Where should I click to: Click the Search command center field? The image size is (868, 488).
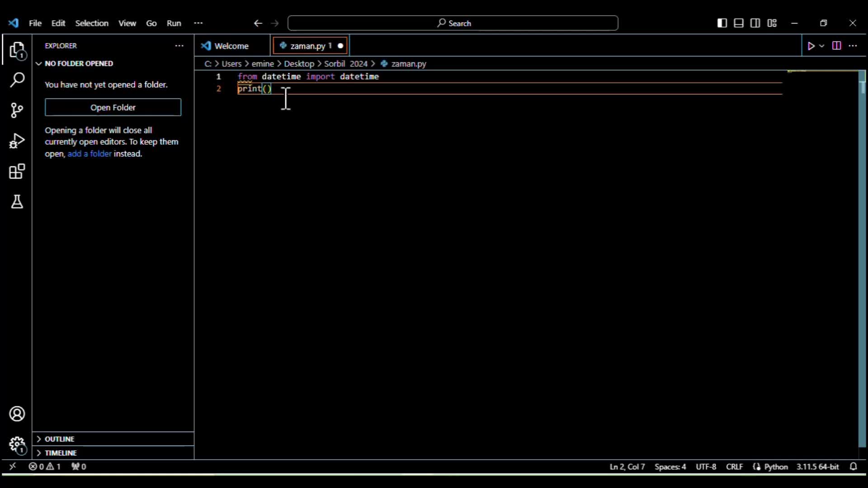453,23
